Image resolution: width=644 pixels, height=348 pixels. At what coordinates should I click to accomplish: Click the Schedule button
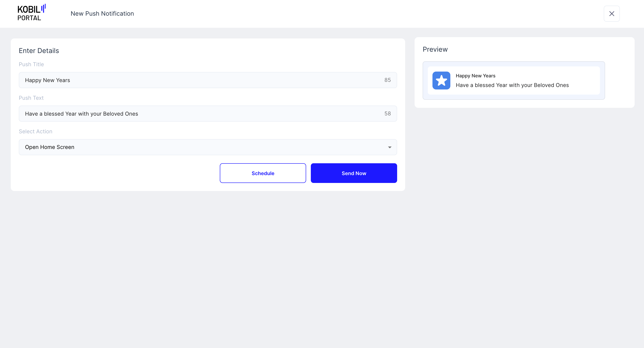(263, 173)
